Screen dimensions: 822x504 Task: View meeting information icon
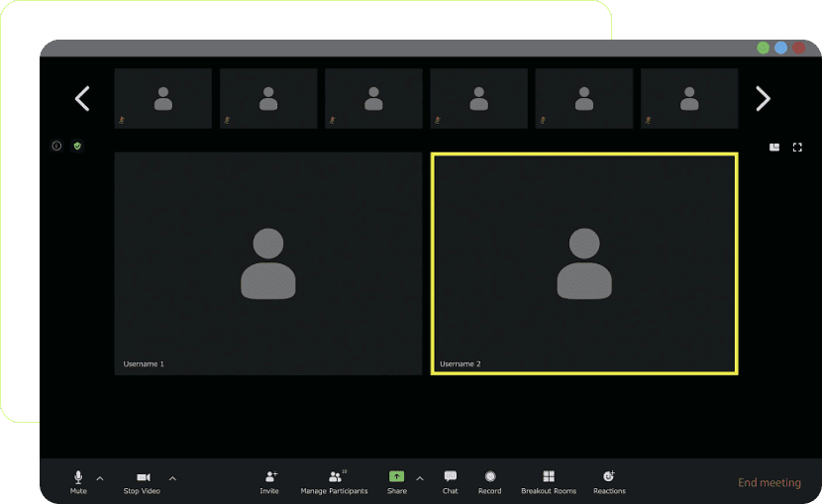pyautogui.click(x=56, y=146)
